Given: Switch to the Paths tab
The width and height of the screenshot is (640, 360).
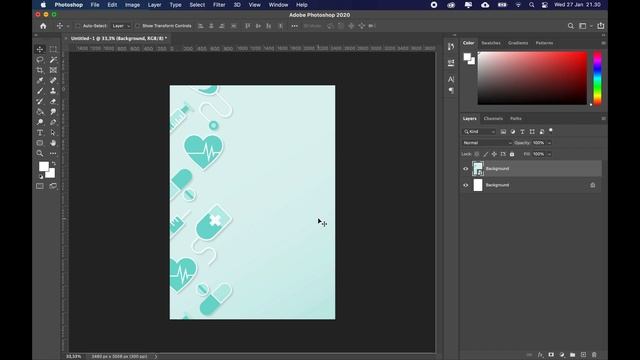Looking at the screenshot, I should pos(516,118).
